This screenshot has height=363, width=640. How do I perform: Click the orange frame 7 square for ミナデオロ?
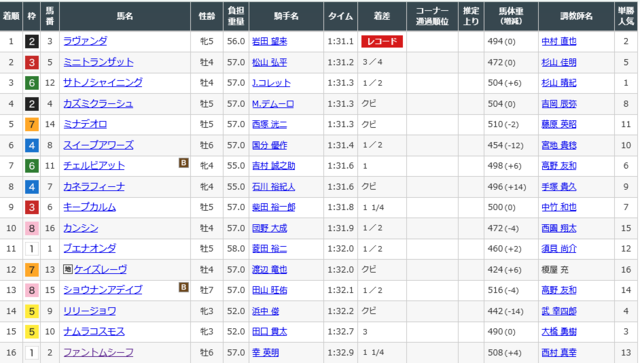pos(32,124)
